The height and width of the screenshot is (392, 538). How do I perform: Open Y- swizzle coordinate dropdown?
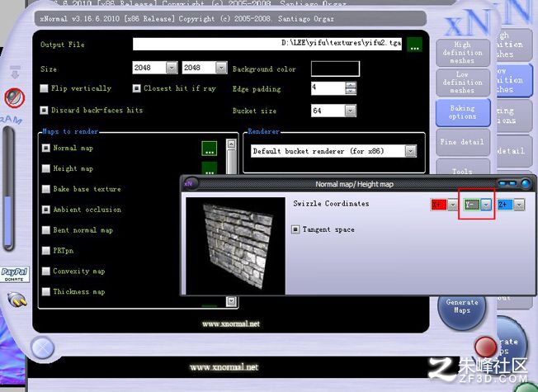486,205
